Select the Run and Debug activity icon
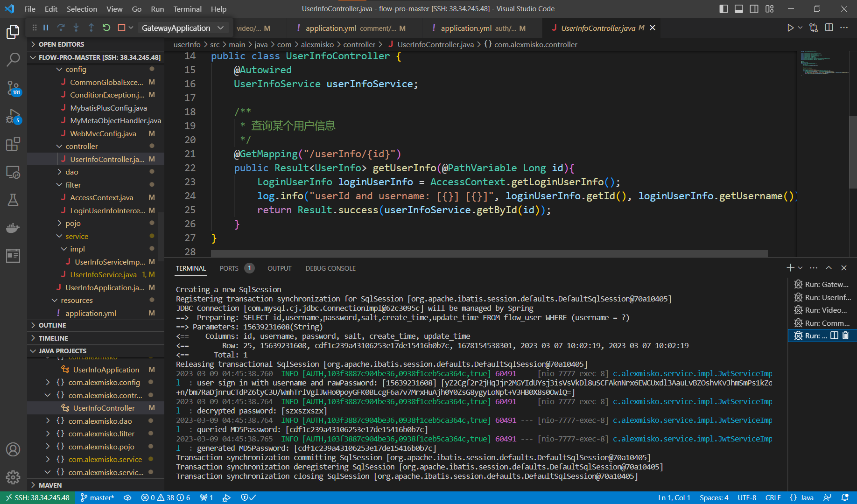This screenshot has height=504, width=857. tap(13, 116)
